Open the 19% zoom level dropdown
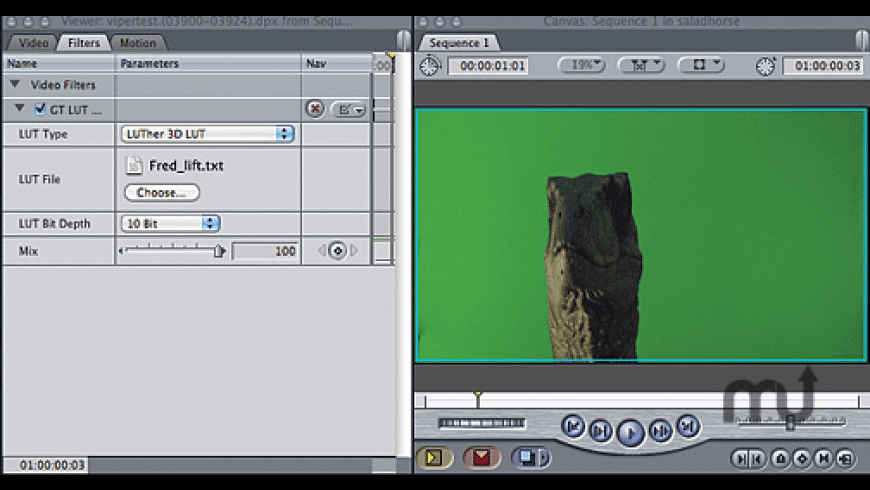 (581, 65)
